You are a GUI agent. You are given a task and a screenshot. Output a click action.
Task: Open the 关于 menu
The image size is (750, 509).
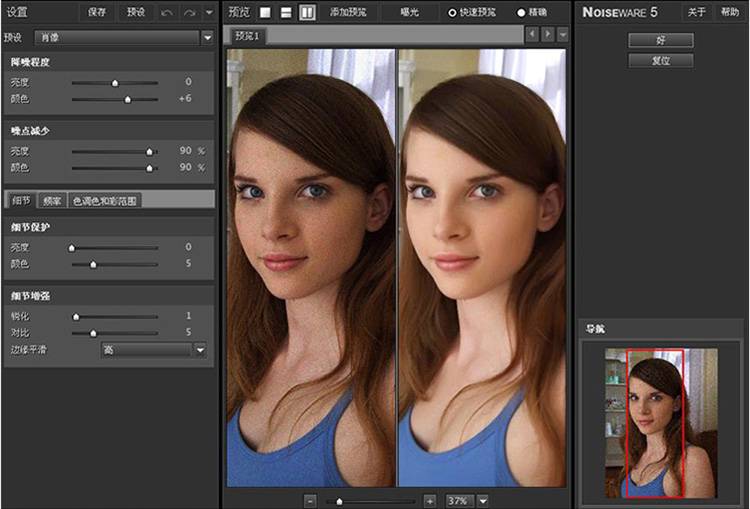tap(696, 12)
